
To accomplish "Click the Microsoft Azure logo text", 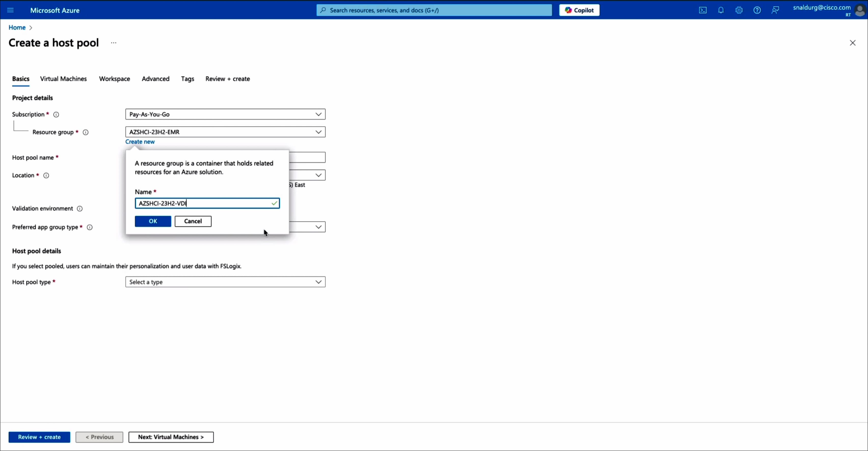I will (x=55, y=10).
